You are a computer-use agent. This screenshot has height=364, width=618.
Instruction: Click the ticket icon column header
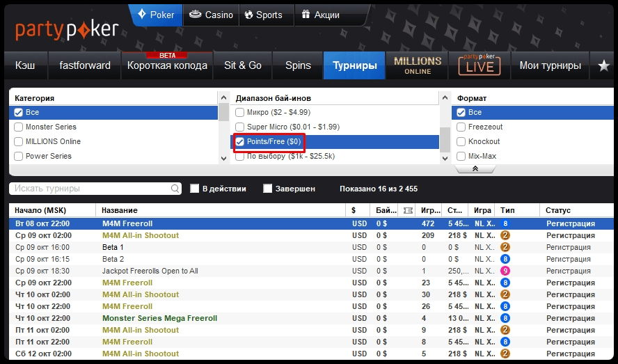[x=408, y=210]
